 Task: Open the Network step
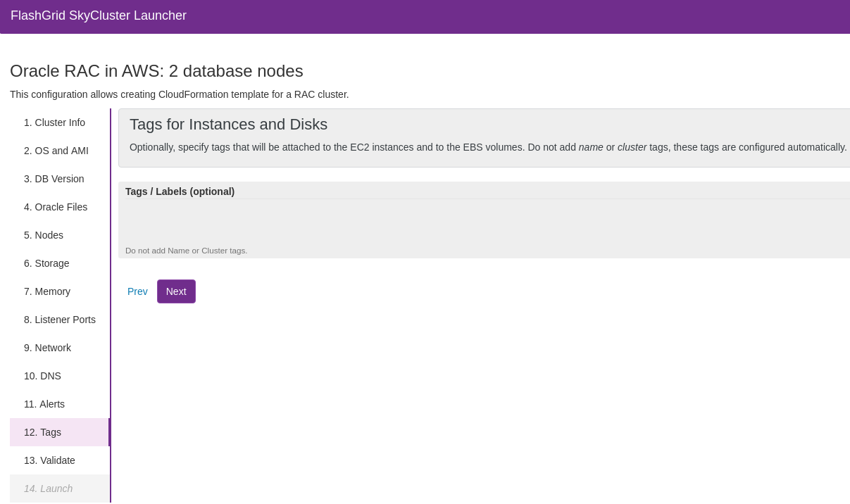pos(47,348)
